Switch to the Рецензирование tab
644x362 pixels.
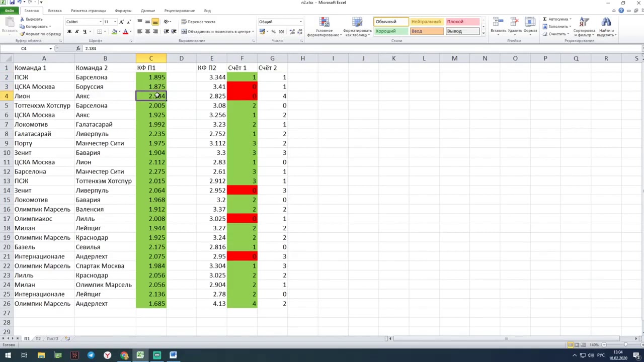pyautogui.click(x=180, y=11)
